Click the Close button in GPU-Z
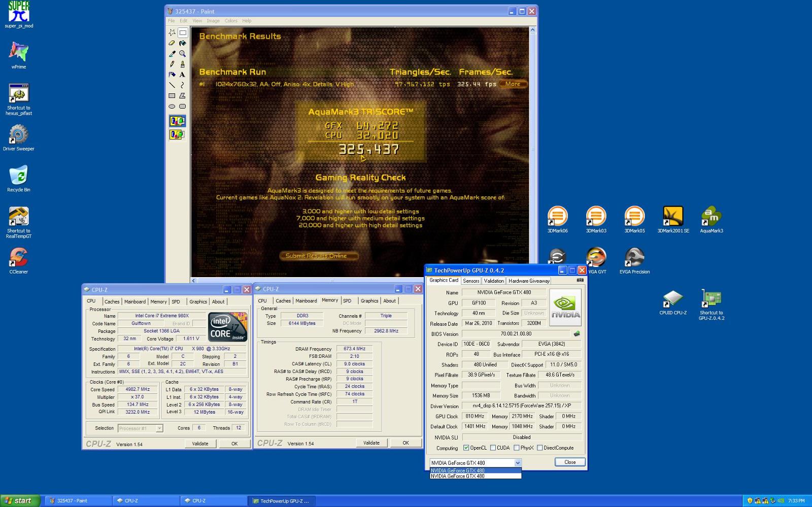The height and width of the screenshot is (507, 812). (x=570, y=462)
